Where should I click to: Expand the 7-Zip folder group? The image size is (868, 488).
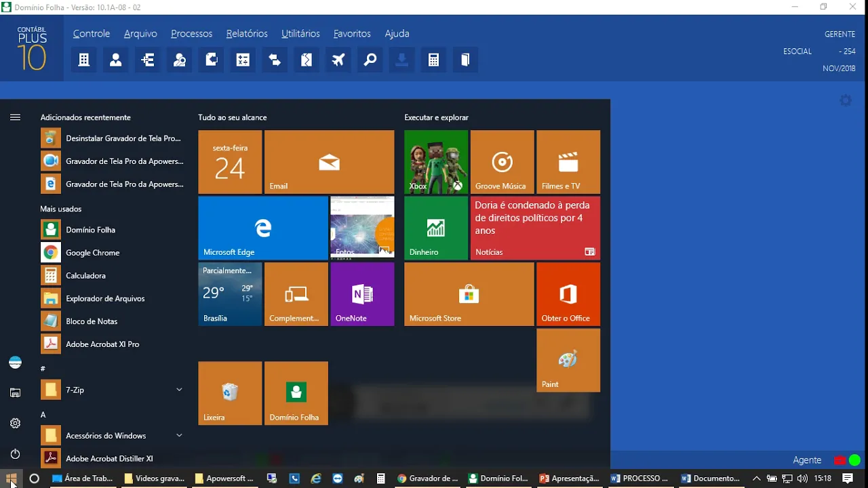(179, 390)
